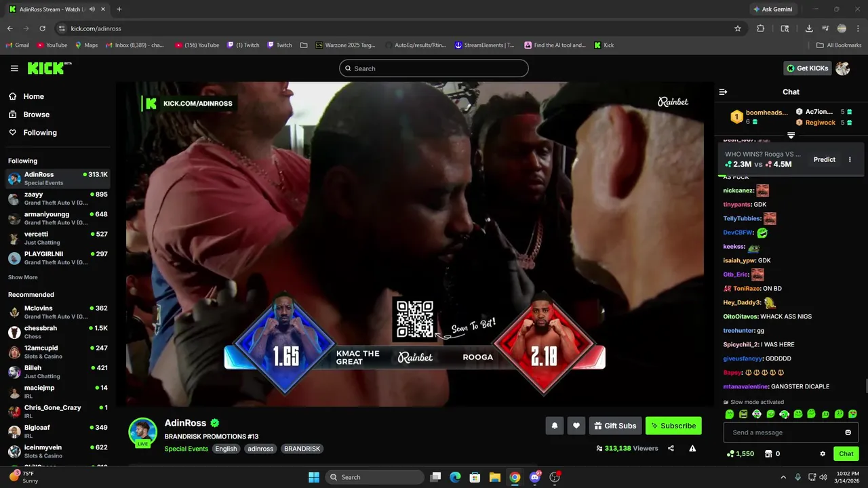868x488 pixels.
Task: Open the emoji picker in message box
Action: click(x=848, y=432)
